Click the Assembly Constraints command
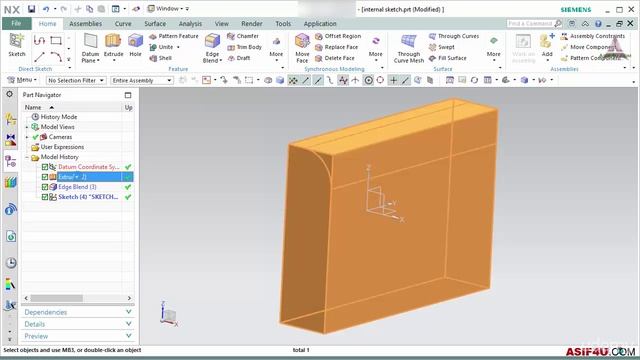Image resolution: width=640 pixels, height=360 pixels. (593, 36)
